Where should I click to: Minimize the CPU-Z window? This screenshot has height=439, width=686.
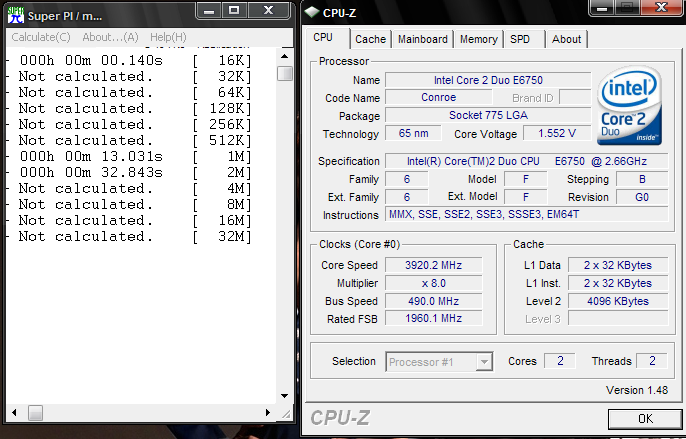point(602,7)
